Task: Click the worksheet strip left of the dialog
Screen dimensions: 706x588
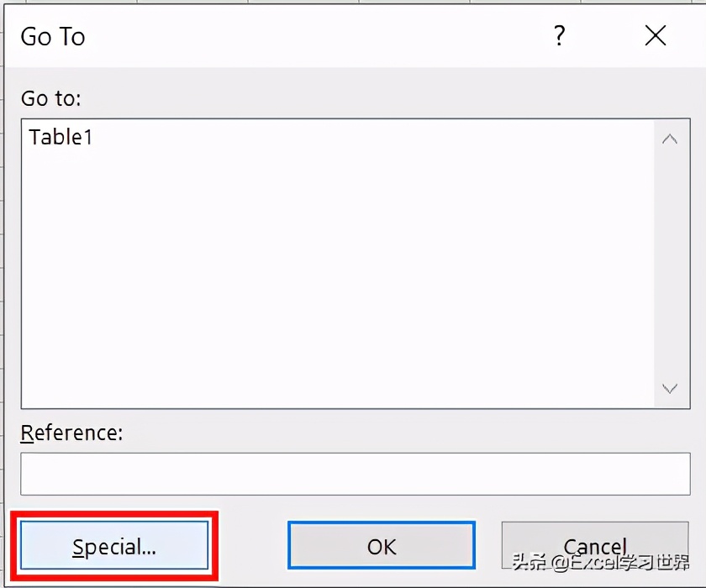Action: (x=3, y=294)
